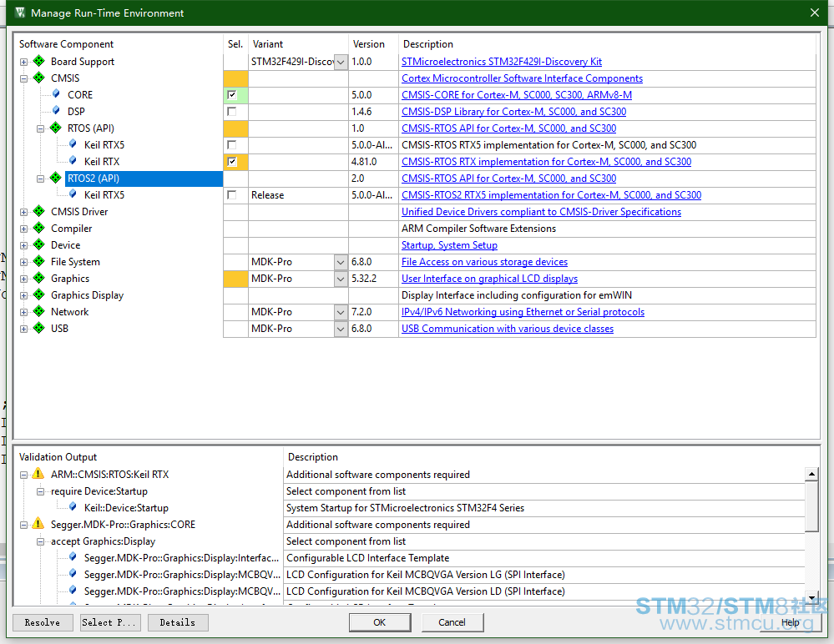Click the validation output scrollbar down arrow
This screenshot has height=644, width=834.
tap(811, 598)
